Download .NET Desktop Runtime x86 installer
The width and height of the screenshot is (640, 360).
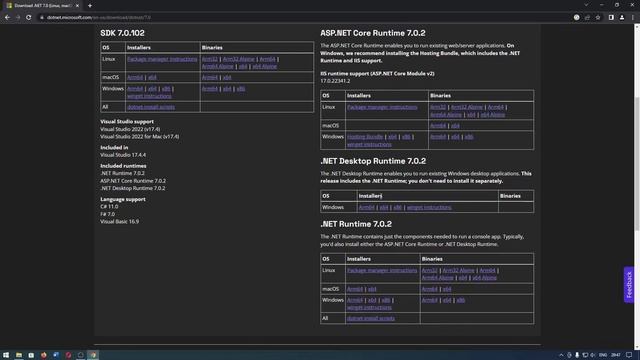click(x=398, y=207)
